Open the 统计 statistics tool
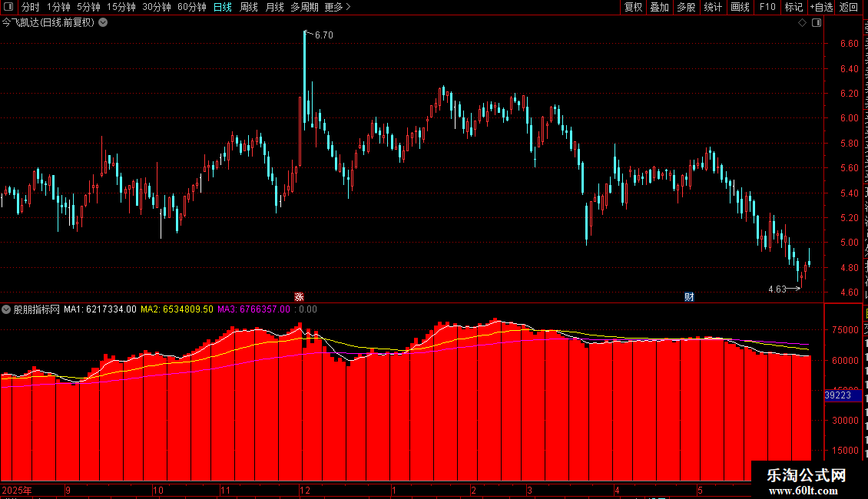The width and height of the screenshot is (868, 499). point(712,7)
